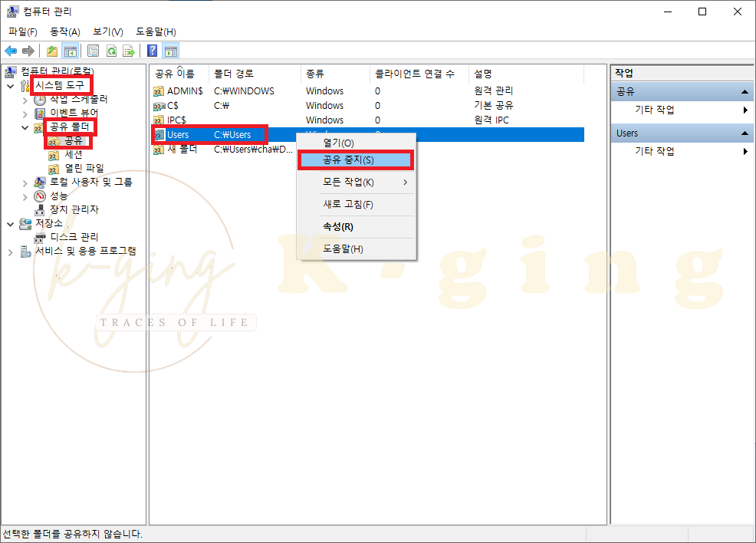Click the Export List toolbar icon
756x543 pixels.
click(x=127, y=51)
